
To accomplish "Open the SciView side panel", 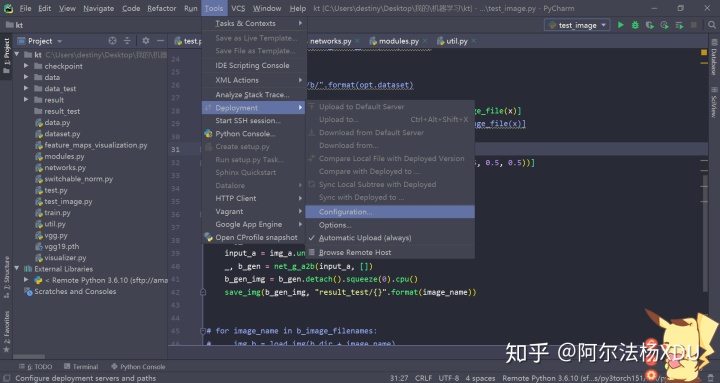I will [x=714, y=101].
